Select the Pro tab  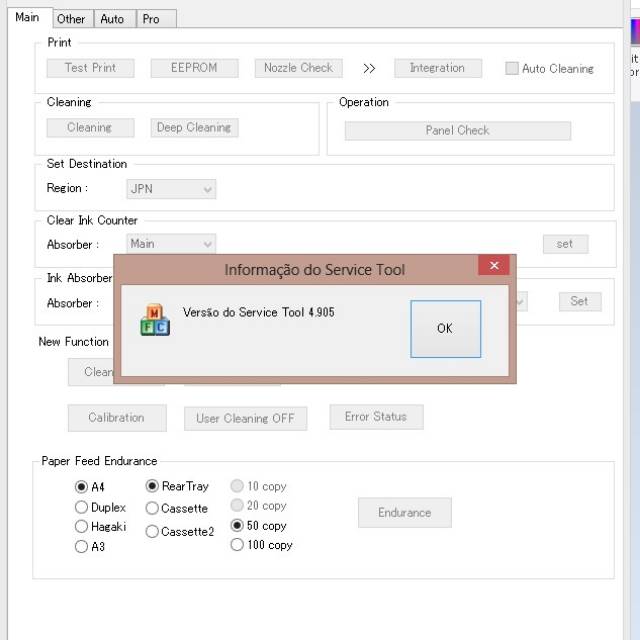click(x=151, y=19)
